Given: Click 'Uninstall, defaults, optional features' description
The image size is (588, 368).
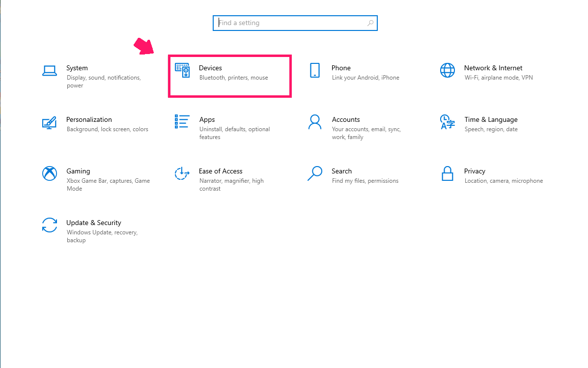Looking at the screenshot, I should [x=234, y=133].
